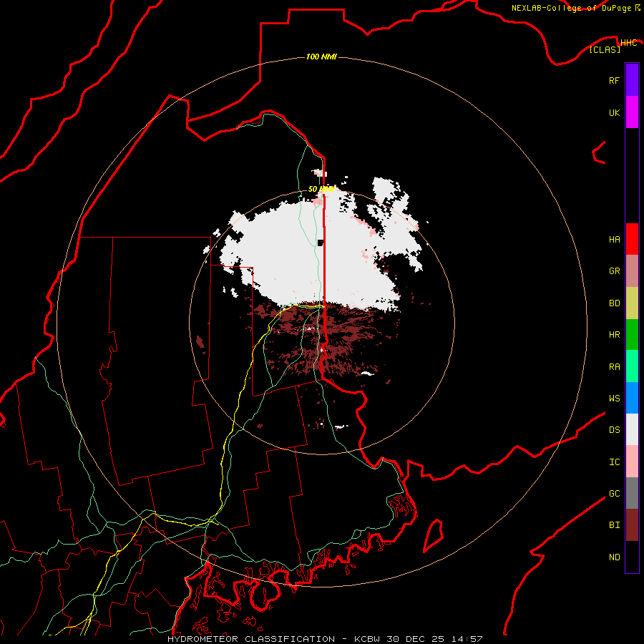Click the UK legend label
This screenshot has height=644, width=644.
(x=614, y=112)
